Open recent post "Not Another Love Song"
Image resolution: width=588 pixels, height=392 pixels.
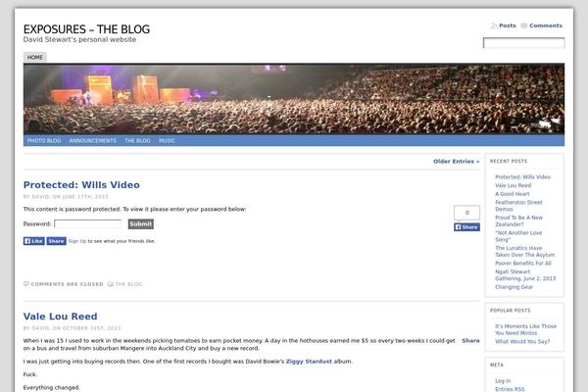pos(518,236)
